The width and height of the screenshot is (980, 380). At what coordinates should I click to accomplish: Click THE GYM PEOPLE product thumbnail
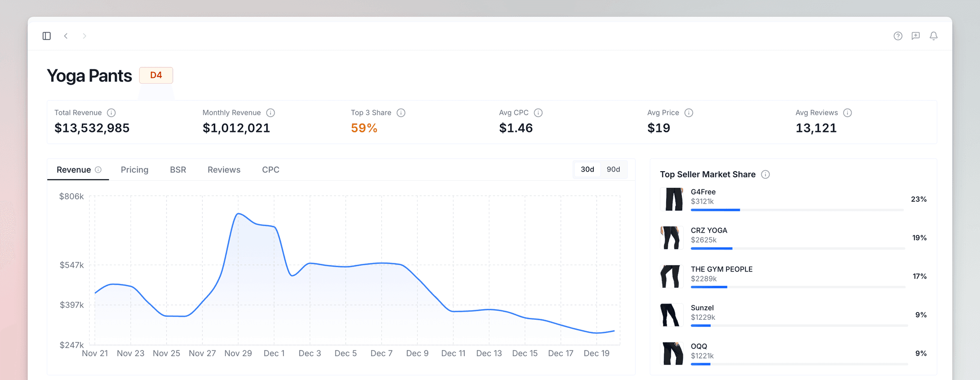click(672, 277)
